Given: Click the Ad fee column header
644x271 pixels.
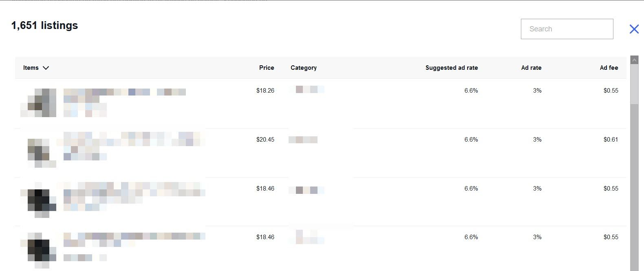Looking at the screenshot, I should [609, 68].
